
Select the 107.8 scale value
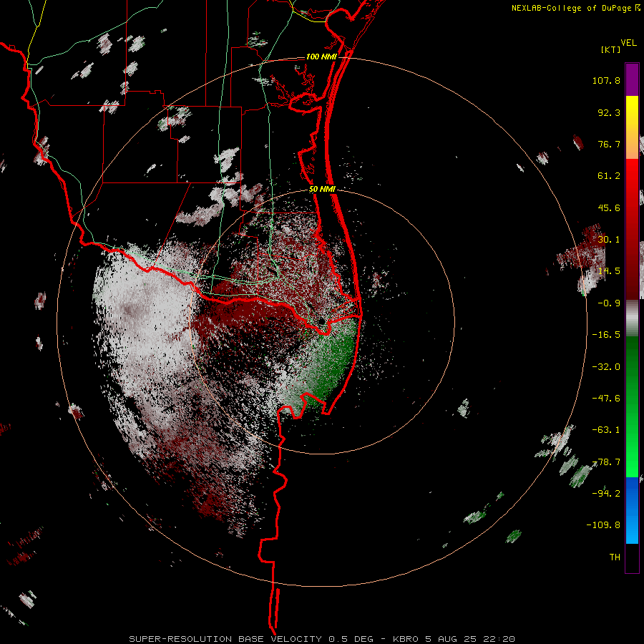606,80
